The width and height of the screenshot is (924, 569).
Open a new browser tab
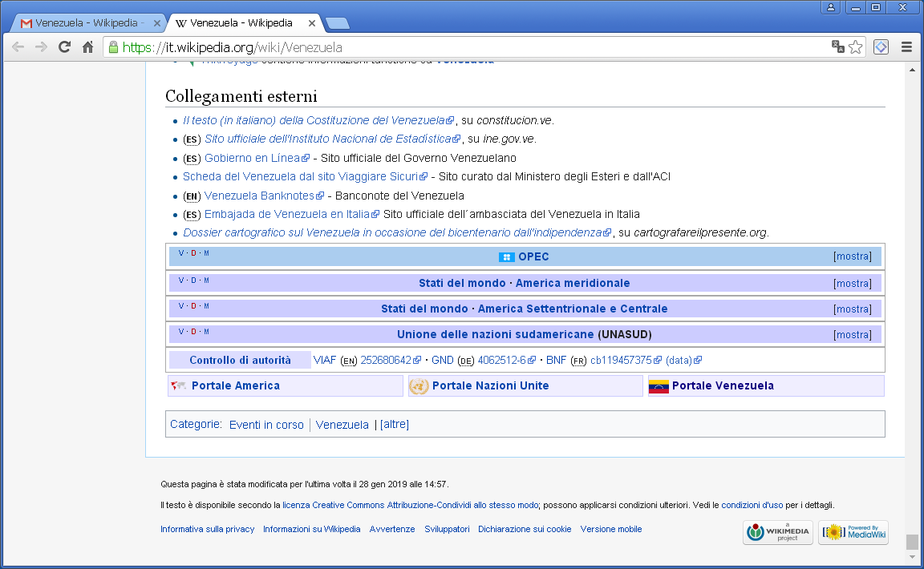(x=337, y=23)
